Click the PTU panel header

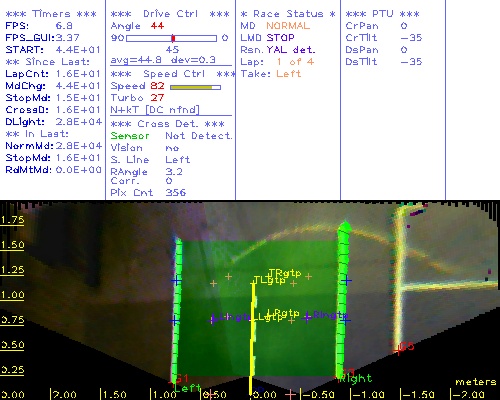tap(382, 14)
